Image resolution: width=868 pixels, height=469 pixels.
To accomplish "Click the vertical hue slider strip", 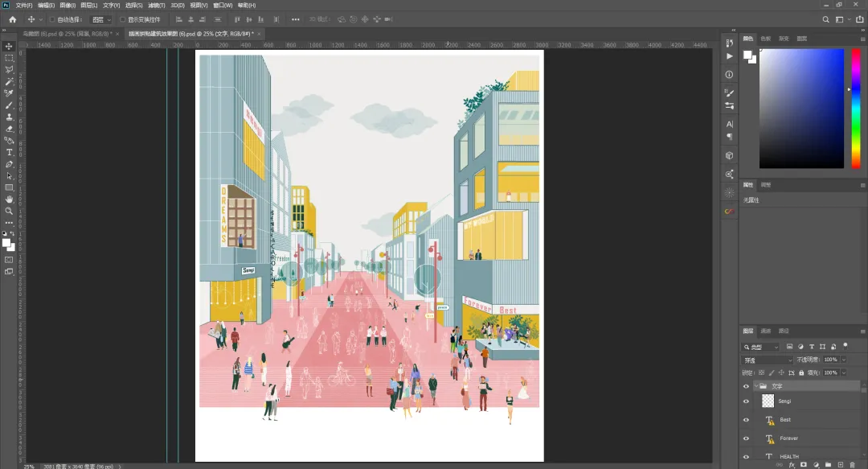I will 855,108.
